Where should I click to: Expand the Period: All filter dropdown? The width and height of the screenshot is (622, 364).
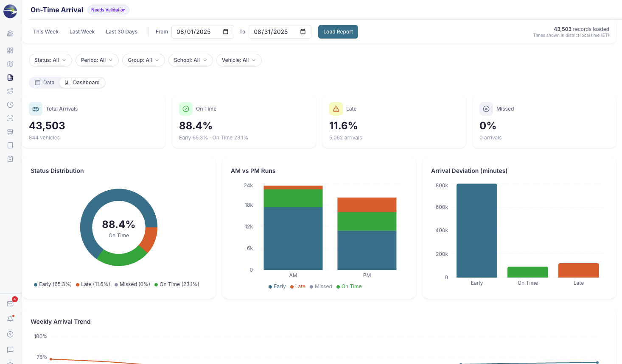tap(97, 60)
